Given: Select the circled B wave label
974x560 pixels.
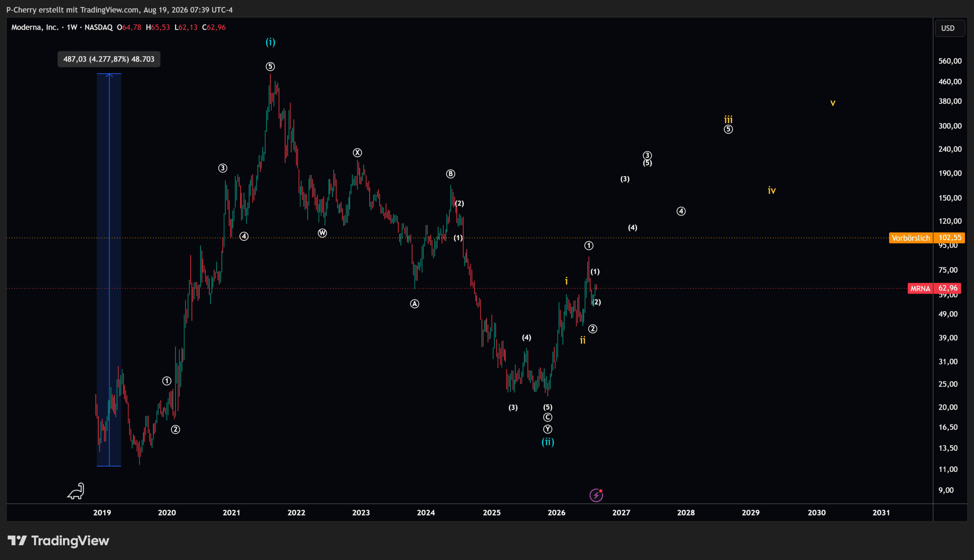Looking at the screenshot, I should click(450, 174).
